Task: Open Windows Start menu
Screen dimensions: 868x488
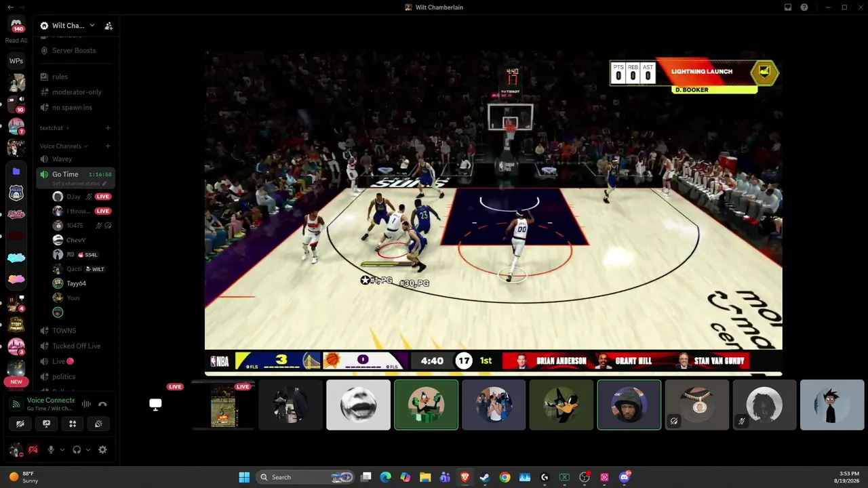Action: [x=244, y=477]
